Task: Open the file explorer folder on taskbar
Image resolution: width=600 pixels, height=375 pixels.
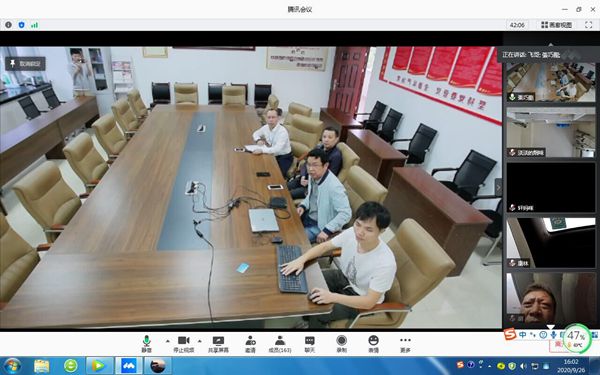Action: click(x=42, y=365)
